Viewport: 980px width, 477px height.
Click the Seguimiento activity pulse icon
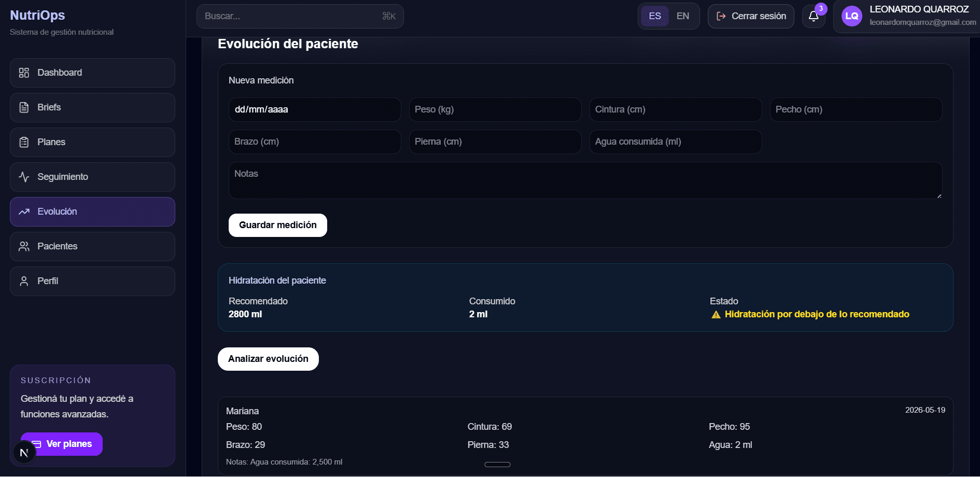point(24,177)
